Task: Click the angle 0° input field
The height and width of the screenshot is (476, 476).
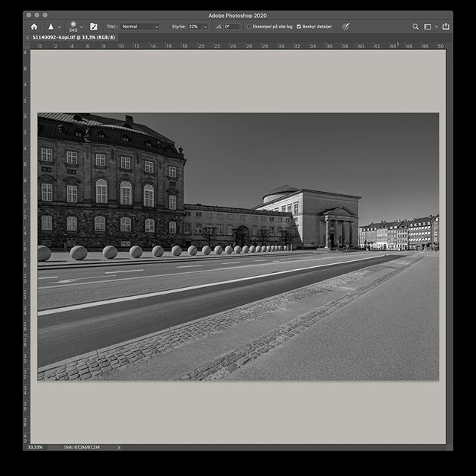Action: tap(231, 27)
